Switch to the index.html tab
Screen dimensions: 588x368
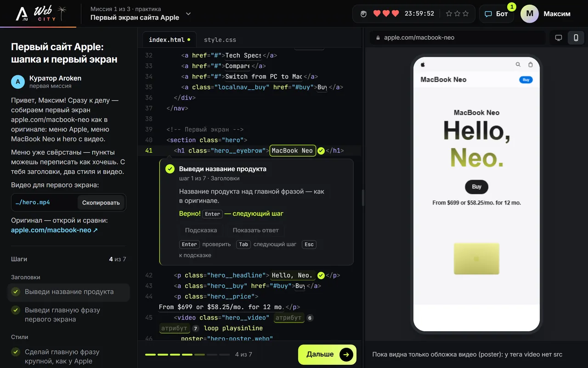[x=170, y=40]
